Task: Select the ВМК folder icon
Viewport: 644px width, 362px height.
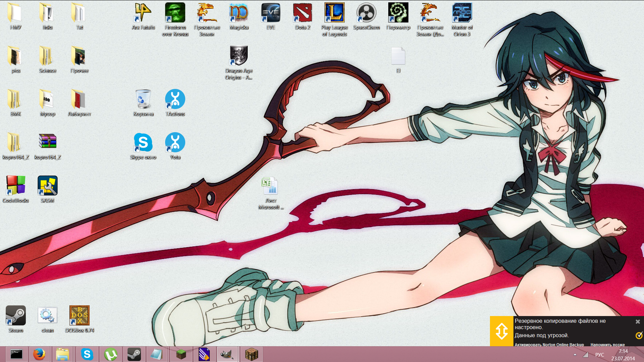Action: 15,103
